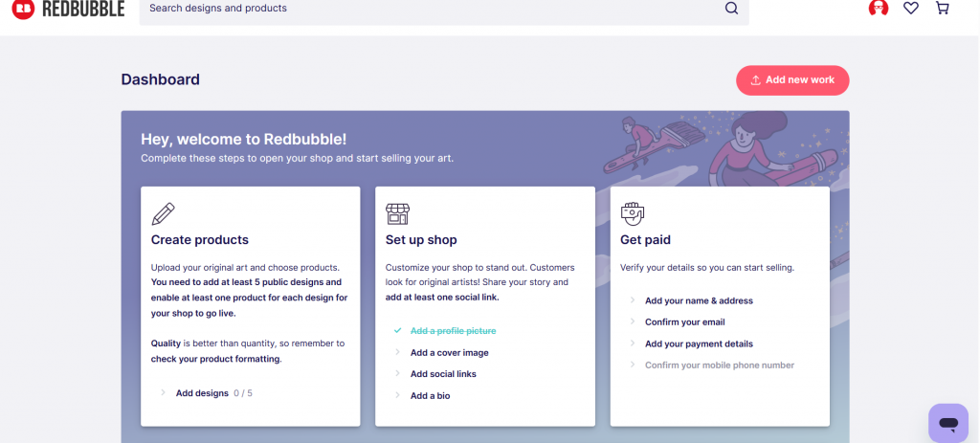This screenshot has width=980, height=443.
Task: Click 'Hey, welcome to Redbubble!' heading
Action: [244, 140]
